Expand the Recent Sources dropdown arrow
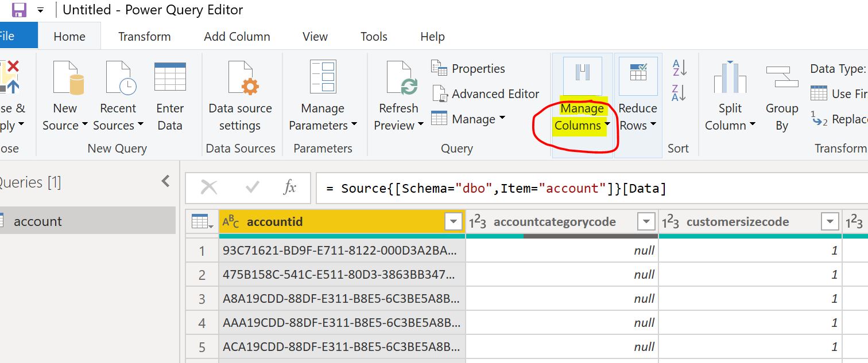This screenshot has width=868, height=363. click(139, 125)
